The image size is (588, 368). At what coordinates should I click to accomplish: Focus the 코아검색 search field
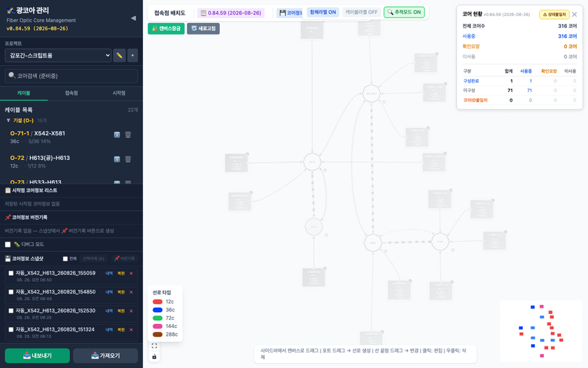point(71,76)
